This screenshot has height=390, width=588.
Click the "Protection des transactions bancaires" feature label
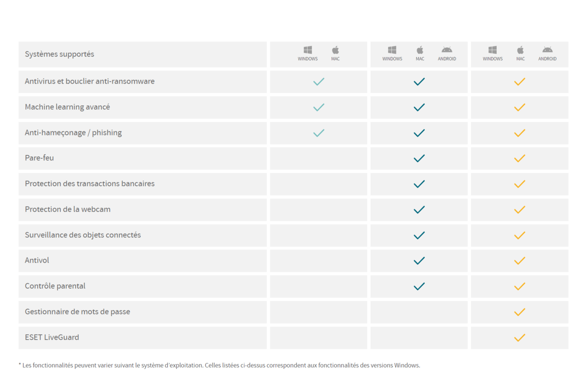click(90, 184)
